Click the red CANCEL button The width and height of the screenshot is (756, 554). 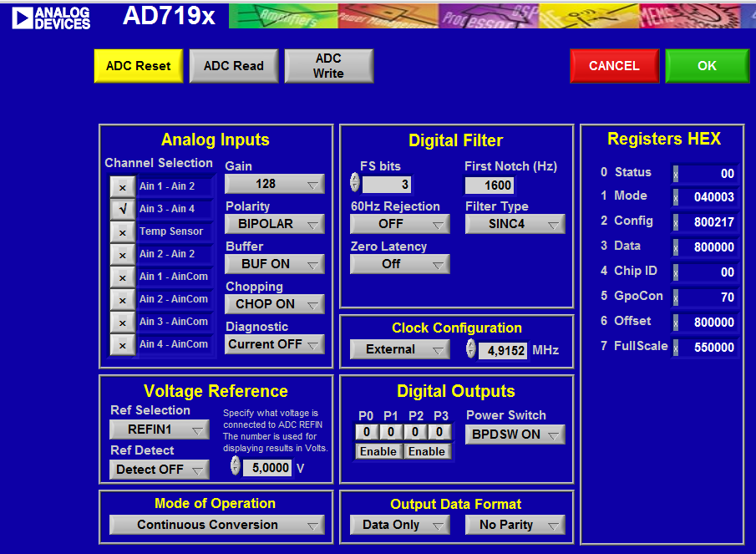coord(614,66)
